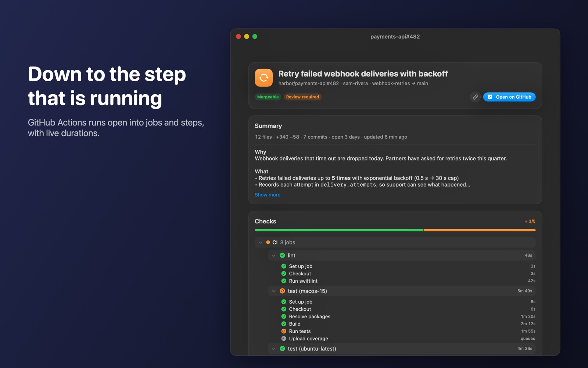The height and width of the screenshot is (368, 588).
Task: Open the pull request on GitHub
Action: [509, 97]
